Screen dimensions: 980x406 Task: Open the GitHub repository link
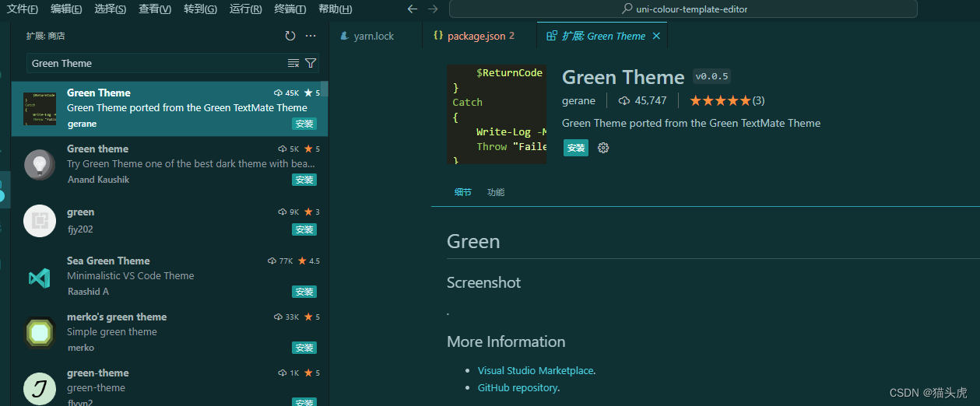(518, 387)
